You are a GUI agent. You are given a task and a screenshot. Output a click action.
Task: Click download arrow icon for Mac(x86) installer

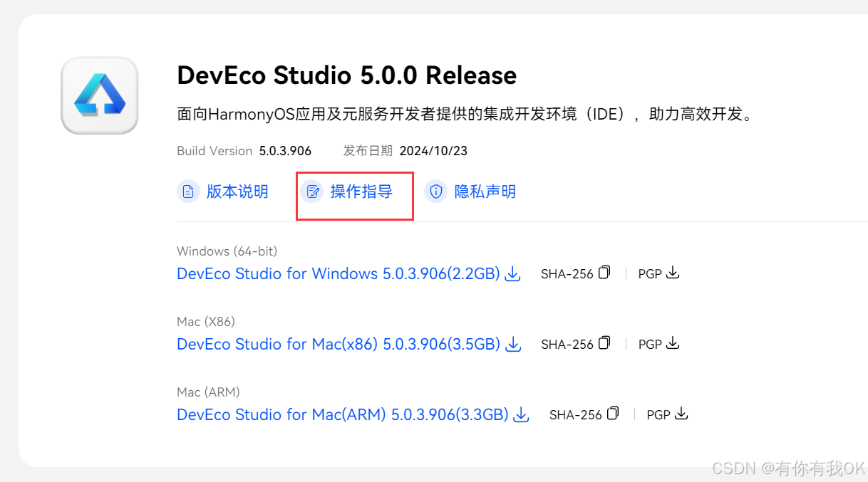[512, 345]
